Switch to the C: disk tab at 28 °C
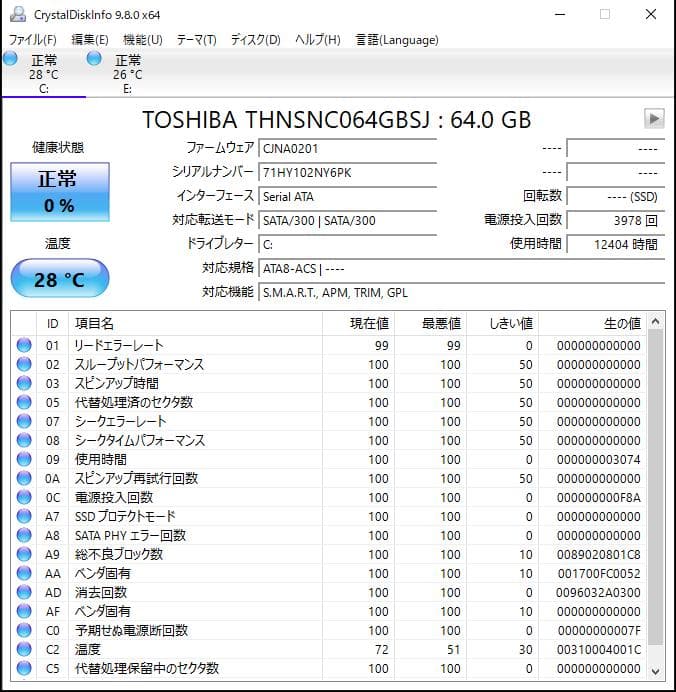 click(44, 73)
